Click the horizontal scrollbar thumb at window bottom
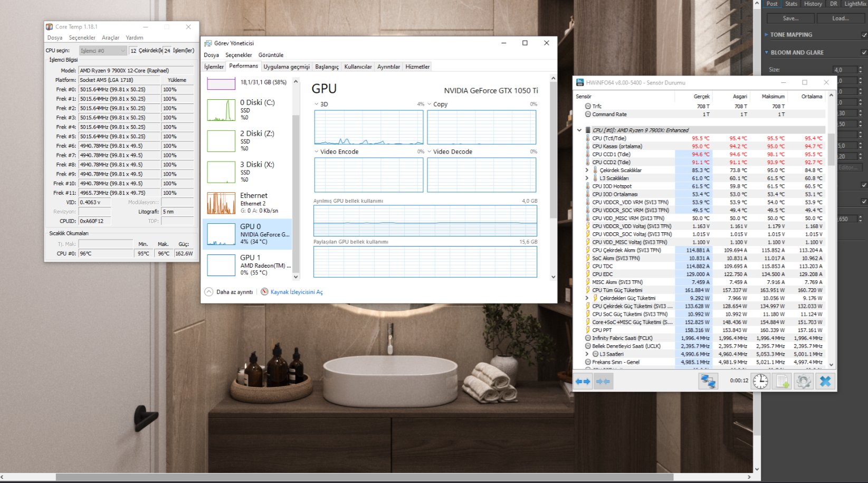The height and width of the screenshot is (483, 868). point(365,477)
